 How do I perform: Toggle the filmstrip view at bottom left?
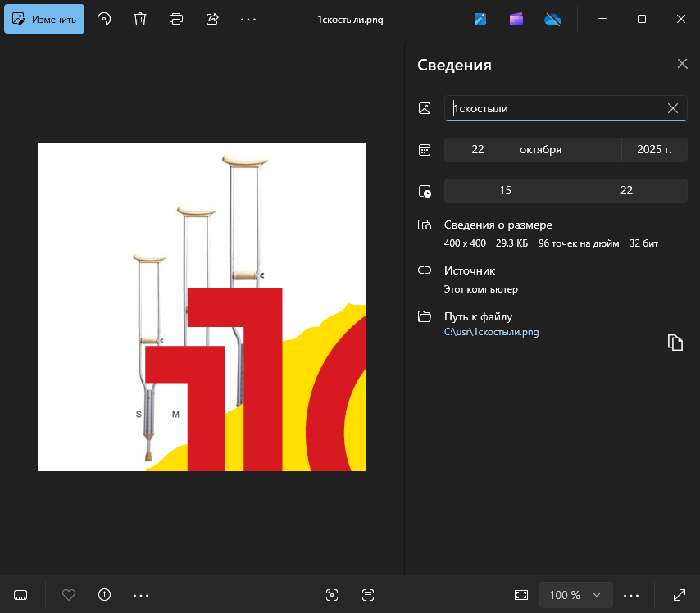[22, 595]
